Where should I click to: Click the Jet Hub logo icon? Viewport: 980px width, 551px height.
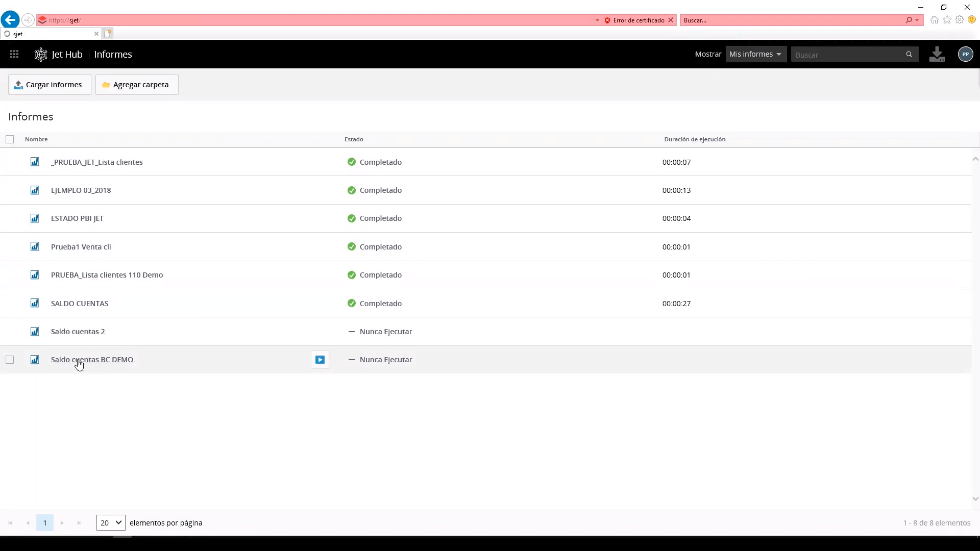pyautogui.click(x=41, y=54)
